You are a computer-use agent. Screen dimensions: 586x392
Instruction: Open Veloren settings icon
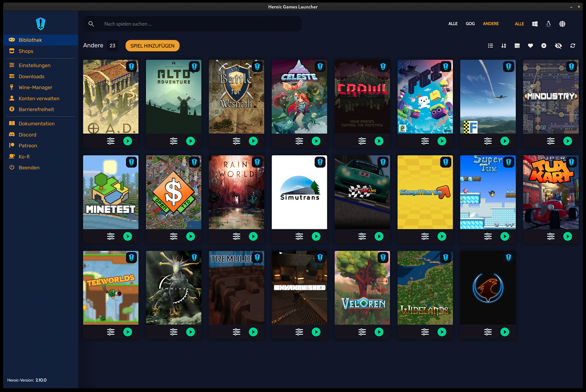click(x=362, y=332)
